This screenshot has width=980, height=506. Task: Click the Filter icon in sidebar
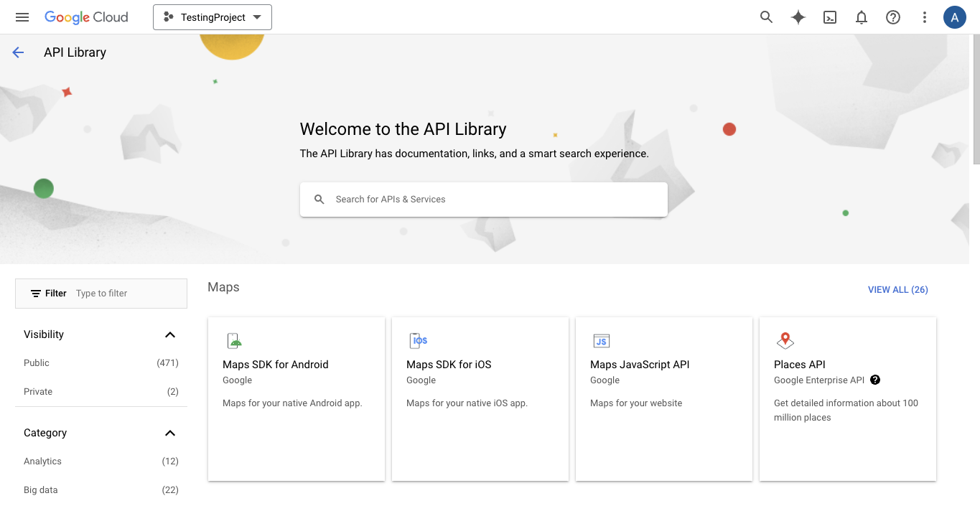pyautogui.click(x=36, y=294)
